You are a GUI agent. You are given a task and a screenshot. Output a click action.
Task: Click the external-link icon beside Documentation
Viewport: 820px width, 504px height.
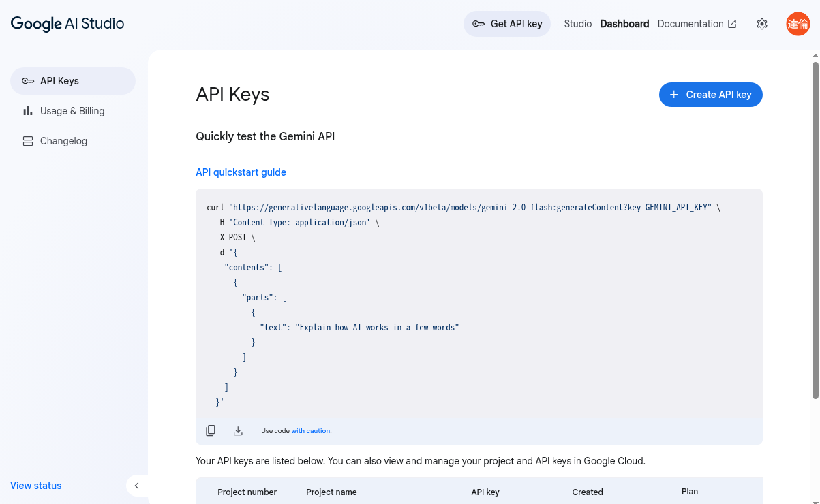732,24
